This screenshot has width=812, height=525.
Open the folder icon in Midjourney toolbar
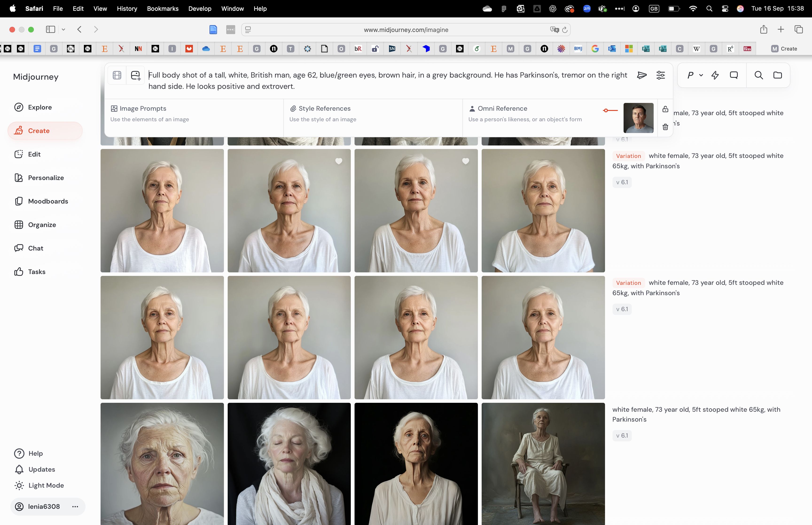pos(778,75)
